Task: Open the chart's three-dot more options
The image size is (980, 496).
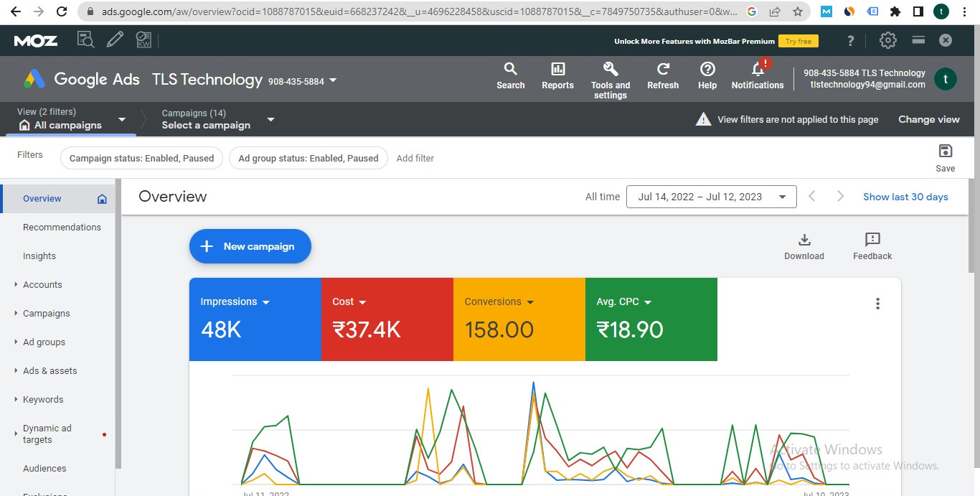Action: (877, 304)
